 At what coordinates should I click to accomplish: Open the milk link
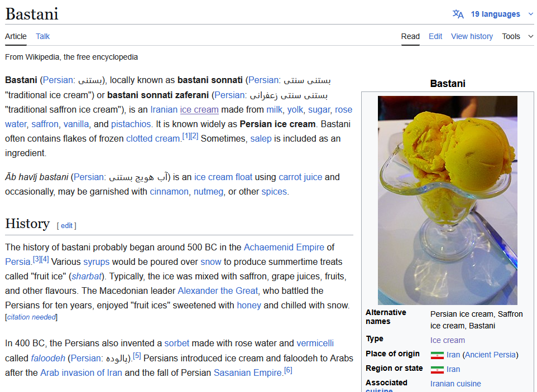click(x=274, y=109)
